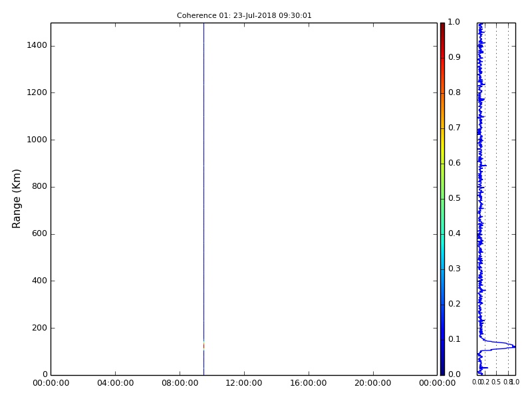The width and height of the screenshot is (532, 399).
Task: Click the colorbar label 0.1
Action: tap(454, 339)
